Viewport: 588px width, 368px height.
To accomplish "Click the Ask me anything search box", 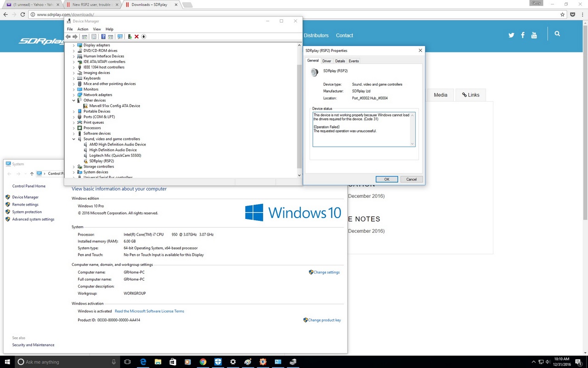I will [x=68, y=362].
